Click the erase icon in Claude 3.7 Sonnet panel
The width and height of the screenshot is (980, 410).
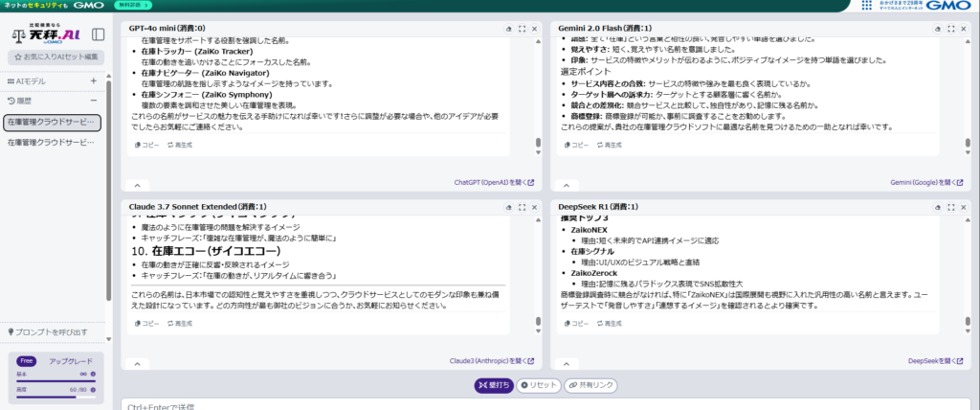pos(509,207)
